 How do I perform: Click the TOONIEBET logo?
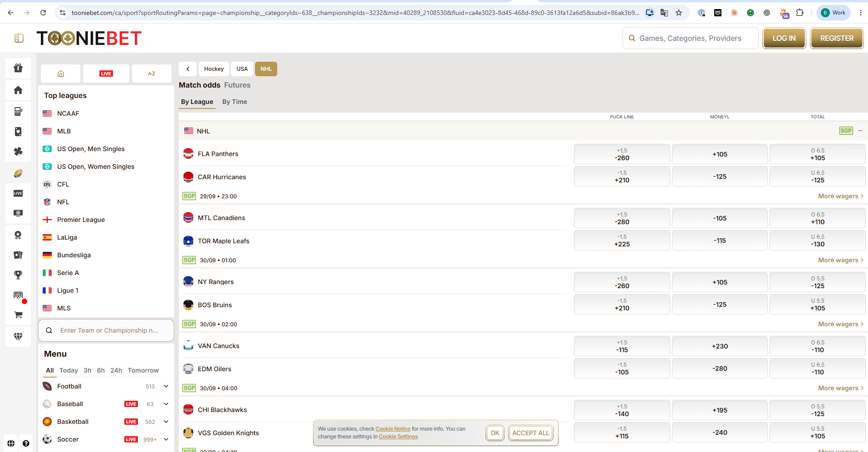[x=89, y=38]
